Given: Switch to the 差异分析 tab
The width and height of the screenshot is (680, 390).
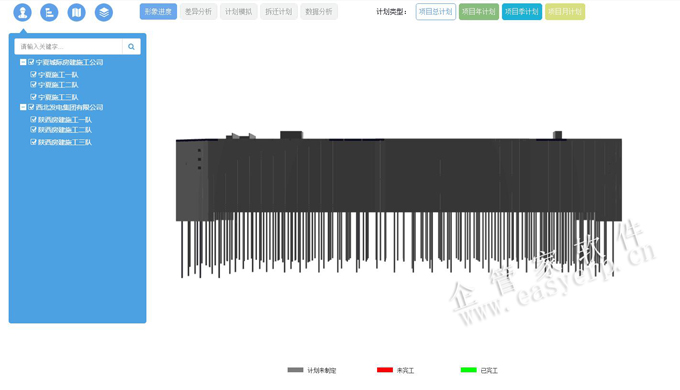Looking at the screenshot, I should [x=198, y=12].
